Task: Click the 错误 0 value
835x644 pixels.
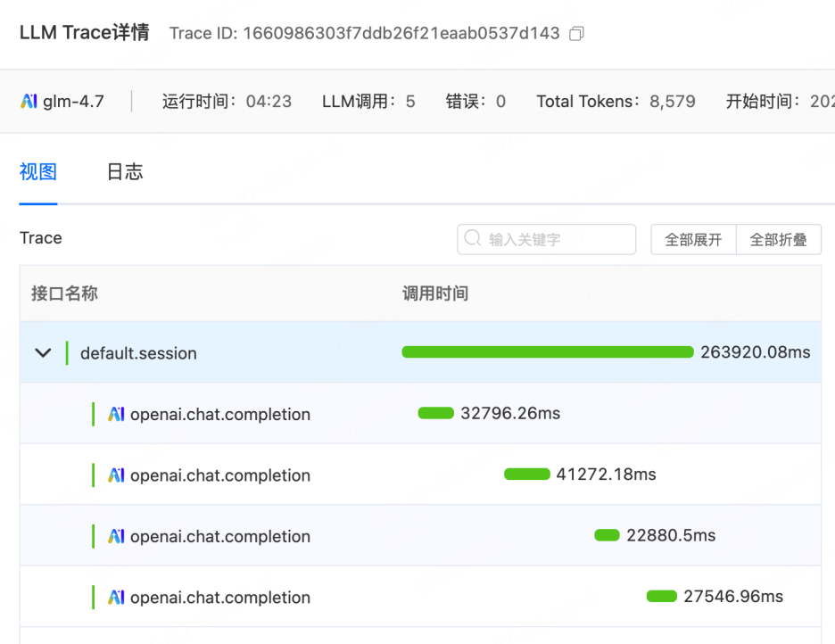Action: (500, 101)
